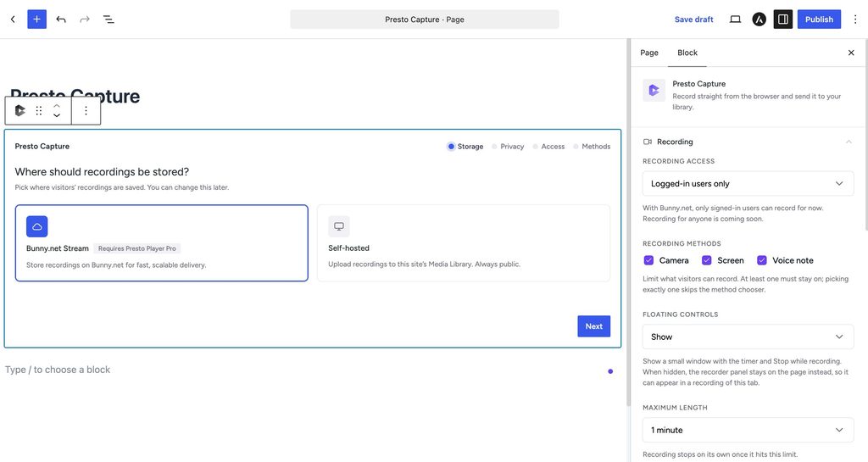Open the device preview laptop icon

[735, 19]
